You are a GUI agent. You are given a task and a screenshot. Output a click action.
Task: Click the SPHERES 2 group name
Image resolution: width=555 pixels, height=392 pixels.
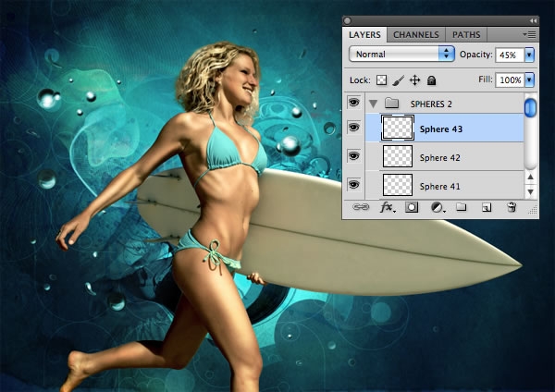tap(431, 104)
